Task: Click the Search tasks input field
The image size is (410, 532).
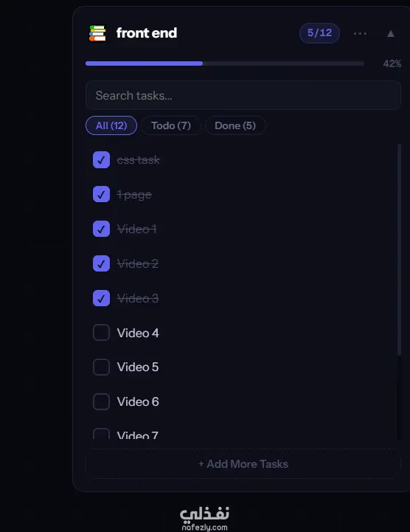Action: 243,95
